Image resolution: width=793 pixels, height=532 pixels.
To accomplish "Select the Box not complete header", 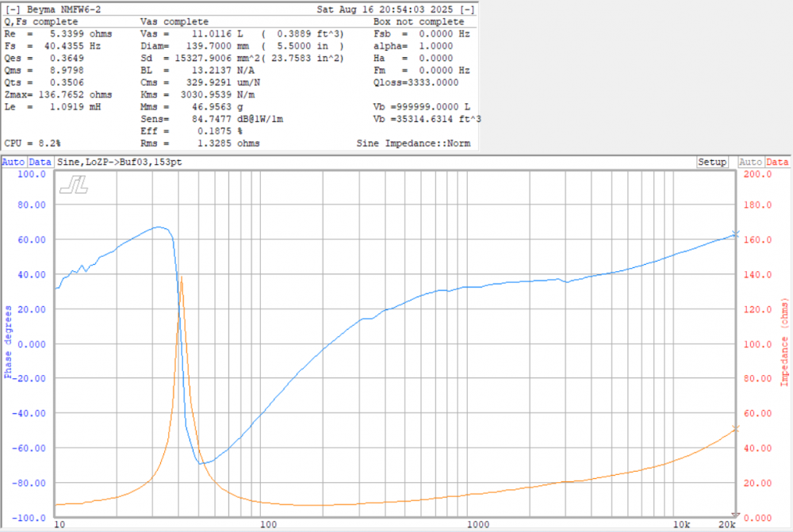I will (x=419, y=22).
